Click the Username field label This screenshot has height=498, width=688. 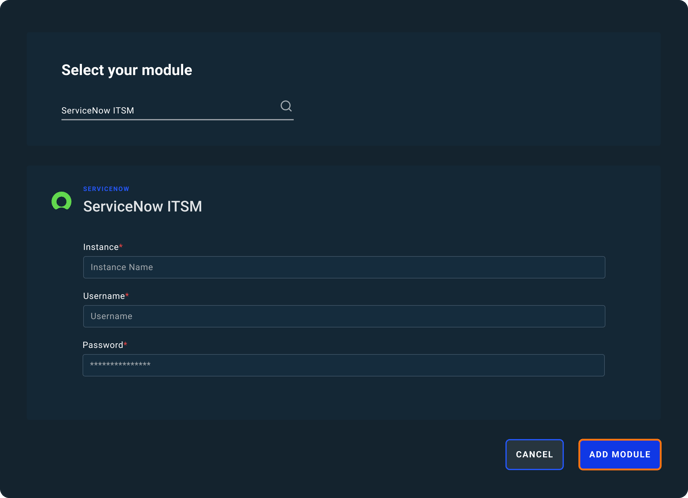(x=106, y=296)
